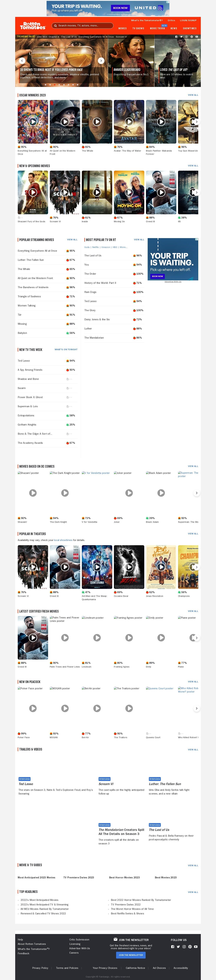216x980 pixels.
Task: Open YouTube icon in the trending bar
Action: point(197,37)
